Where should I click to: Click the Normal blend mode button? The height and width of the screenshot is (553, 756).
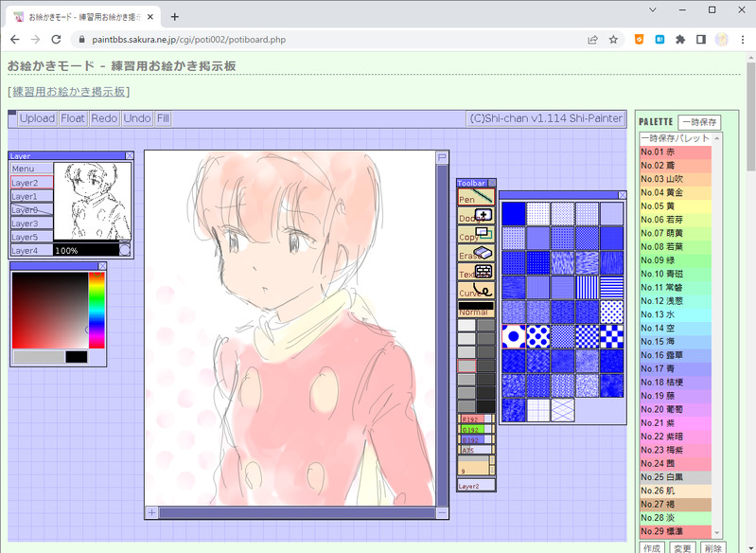(476, 310)
